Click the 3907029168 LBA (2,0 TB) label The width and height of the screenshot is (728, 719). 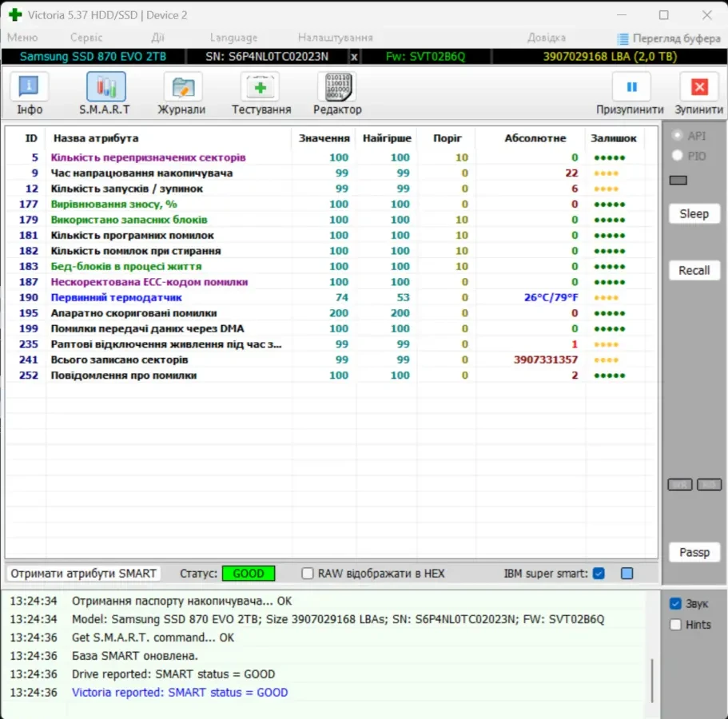tap(610, 57)
